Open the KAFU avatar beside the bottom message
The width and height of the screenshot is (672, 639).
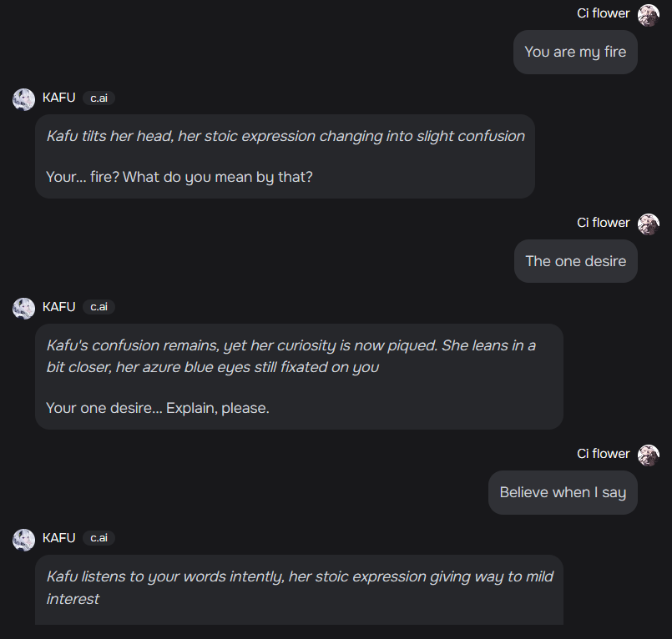(23, 538)
